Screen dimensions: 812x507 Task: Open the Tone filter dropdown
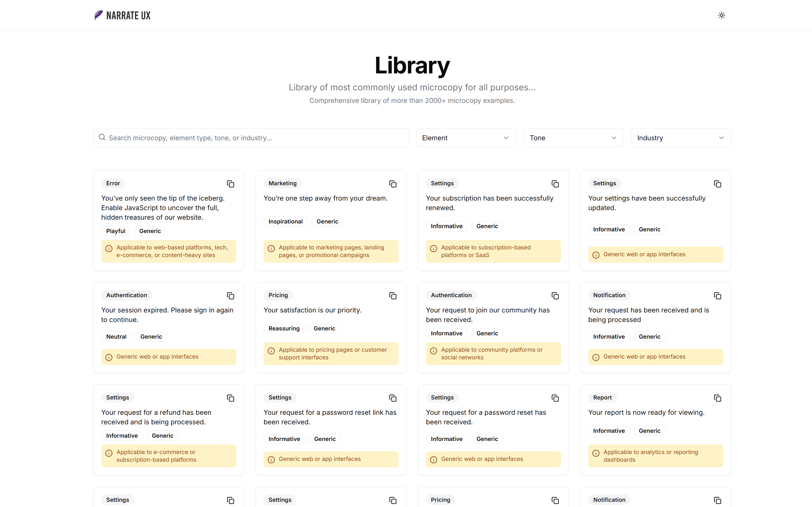[x=573, y=138]
